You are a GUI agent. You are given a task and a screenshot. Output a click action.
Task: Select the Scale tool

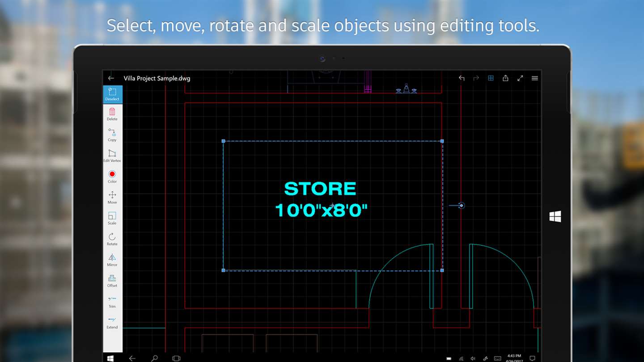pos(112,219)
